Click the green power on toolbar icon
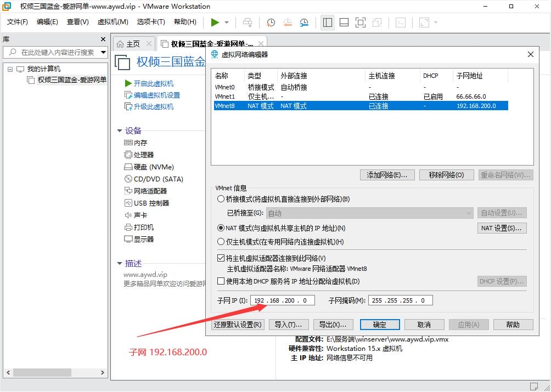551x392 pixels. click(x=215, y=22)
